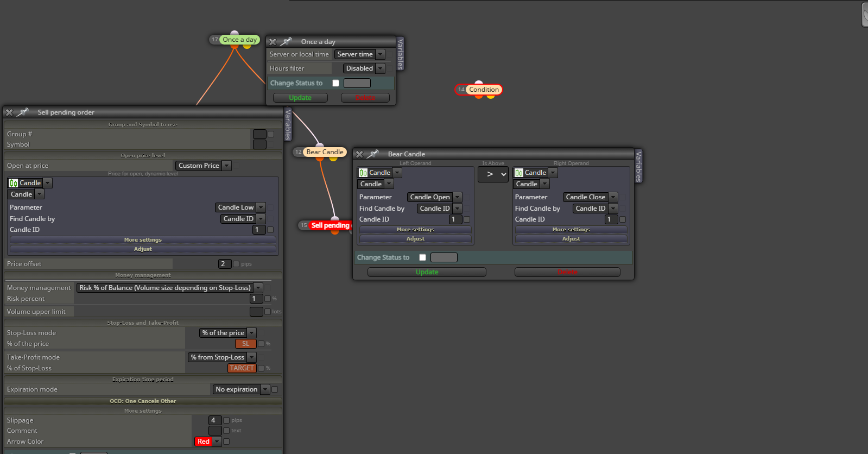868x454 pixels.
Task: Click Price offset value field
Action: 225,264
